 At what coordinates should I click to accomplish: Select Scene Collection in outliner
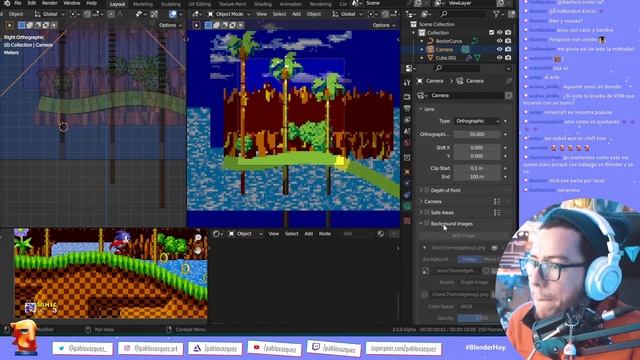pos(436,24)
